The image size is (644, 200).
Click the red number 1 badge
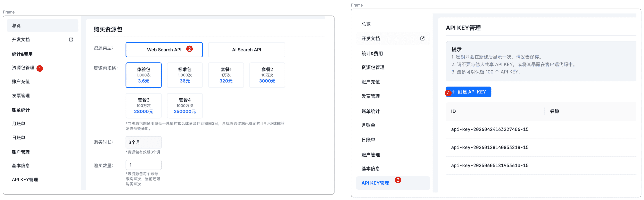[x=40, y=68]
